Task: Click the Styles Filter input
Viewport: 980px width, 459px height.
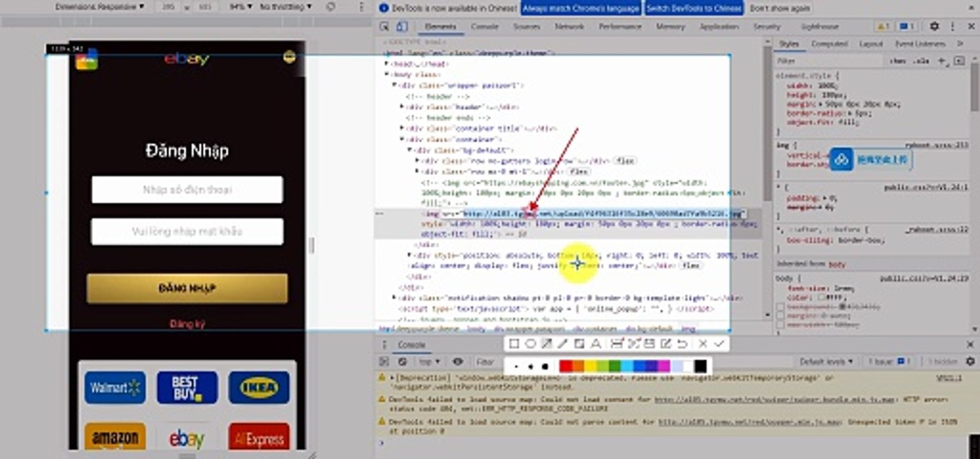Action: click(x=829, y=61)
